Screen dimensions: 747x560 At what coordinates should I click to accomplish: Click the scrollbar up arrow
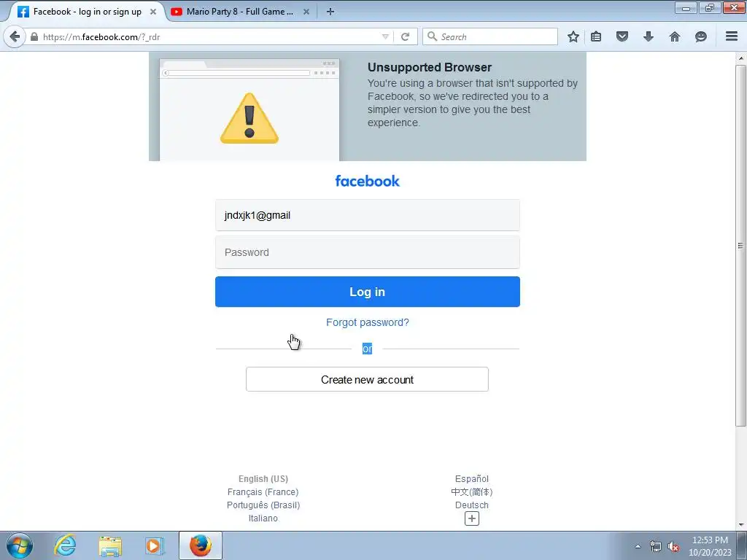(x=741, y=58)
